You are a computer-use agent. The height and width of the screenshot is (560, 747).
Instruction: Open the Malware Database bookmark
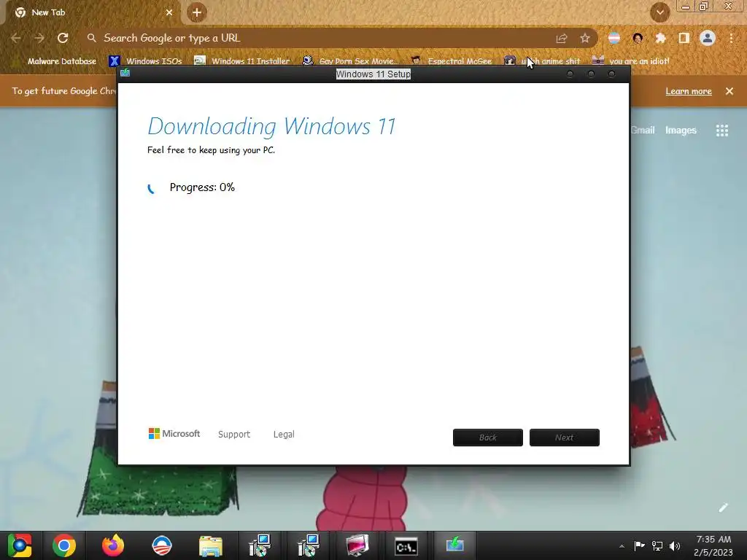[55, 61]
